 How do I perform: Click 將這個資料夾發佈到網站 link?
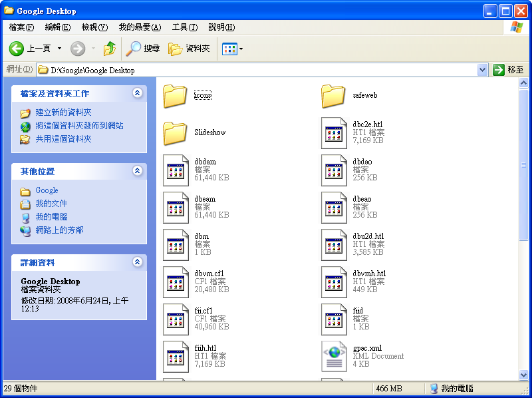pyautogui.click(x=79, y=126)
